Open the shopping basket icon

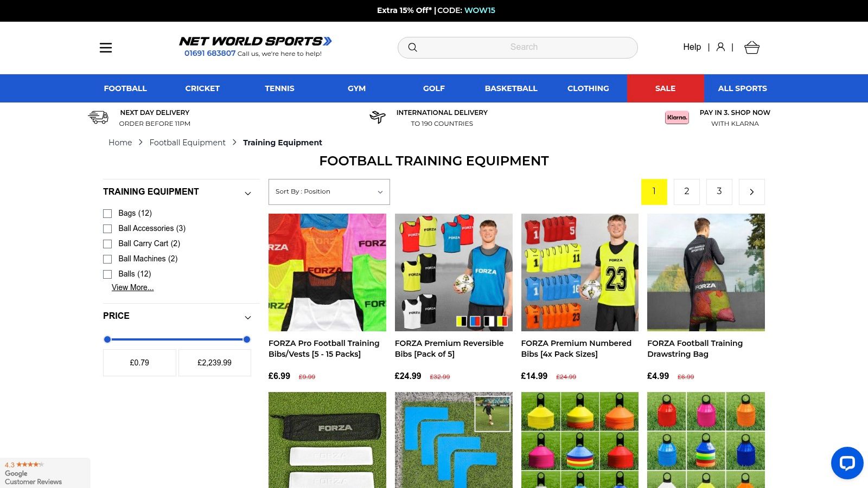[752, 48]
